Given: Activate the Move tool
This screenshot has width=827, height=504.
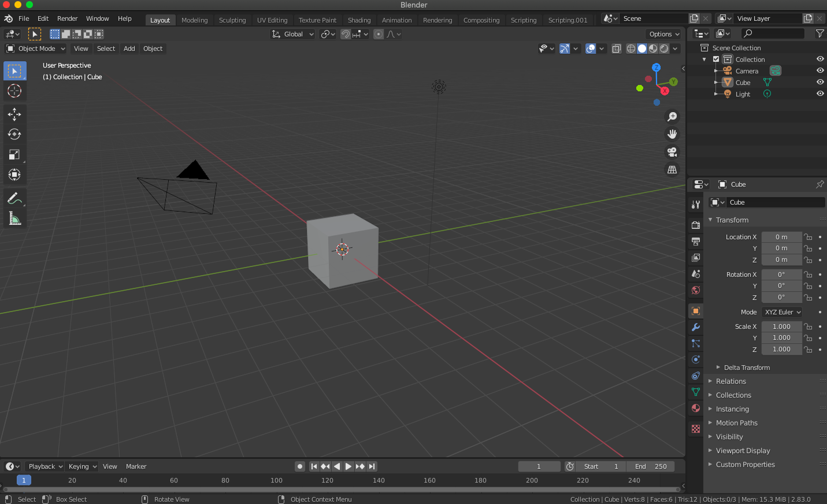Looking at the screenshot, I should [x=14, y=114].
